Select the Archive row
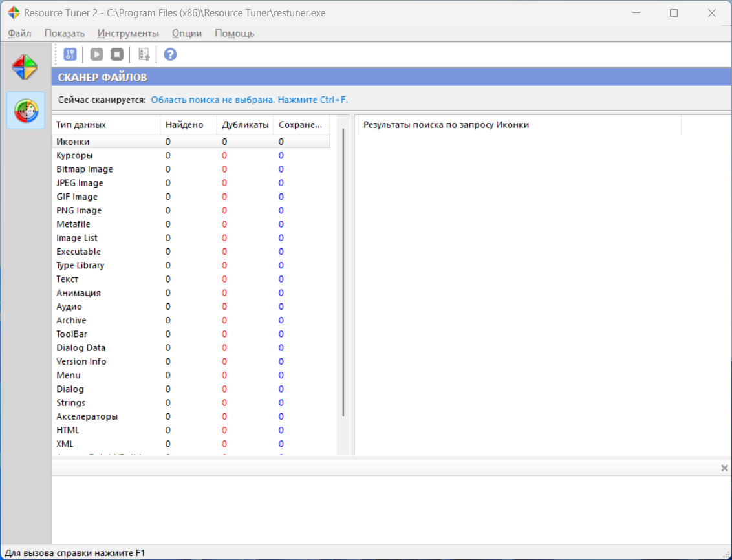The height and width of the screenshot is (560, 732). coord(191,320)
